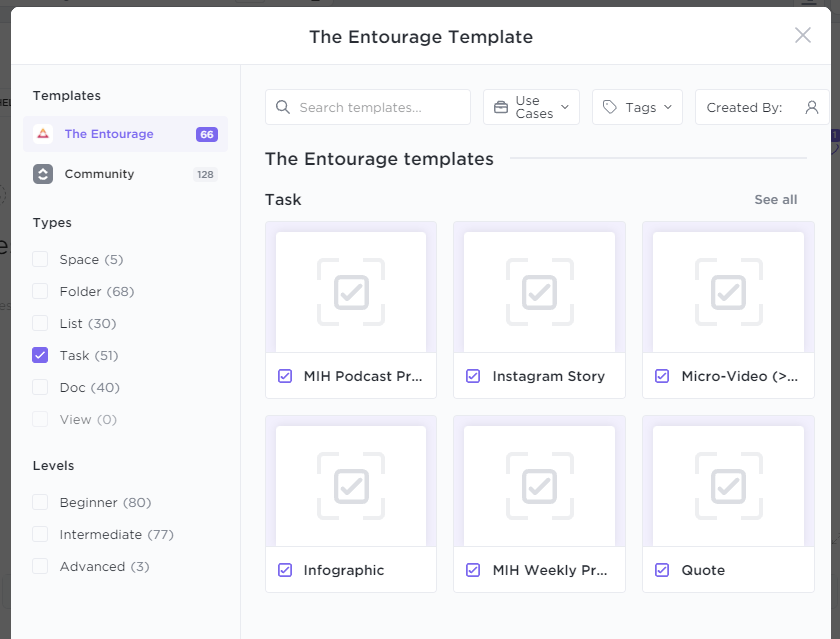The width and height of the screenshot is (840, 639).
Task: Click the tag icon in Tags filter
Action: [610, 107]
